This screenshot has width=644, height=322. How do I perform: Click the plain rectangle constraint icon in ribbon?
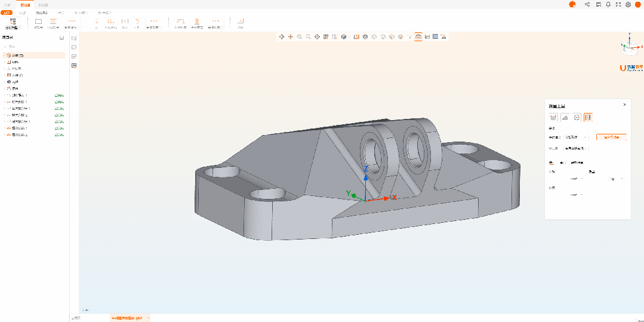38,22
